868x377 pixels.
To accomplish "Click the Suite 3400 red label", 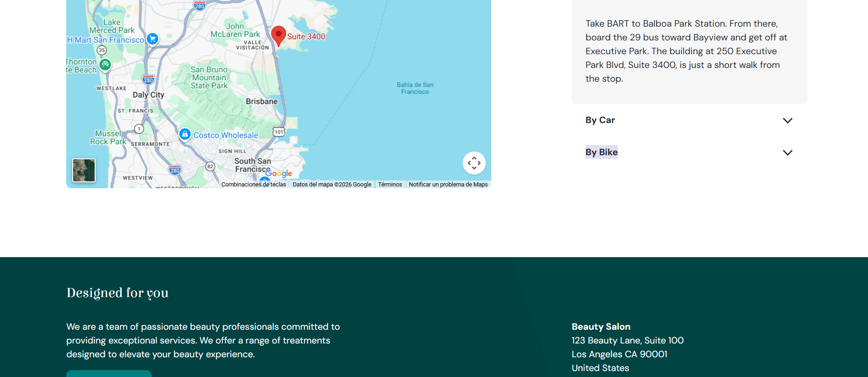I will coord(306,36).
